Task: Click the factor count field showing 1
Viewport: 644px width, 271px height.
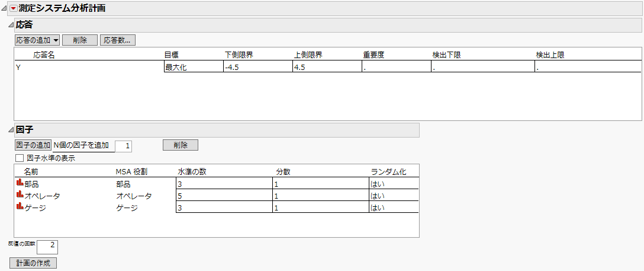Action: (124, 145)
